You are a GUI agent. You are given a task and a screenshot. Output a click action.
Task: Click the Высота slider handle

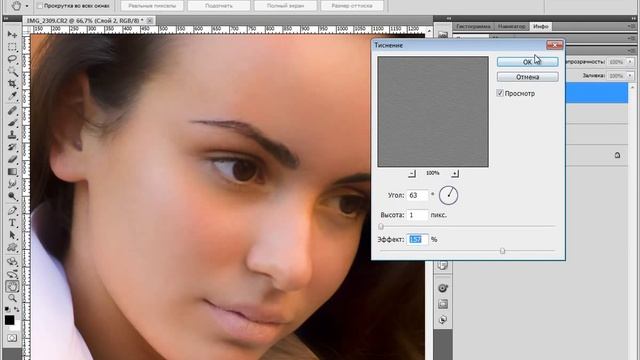381,226
